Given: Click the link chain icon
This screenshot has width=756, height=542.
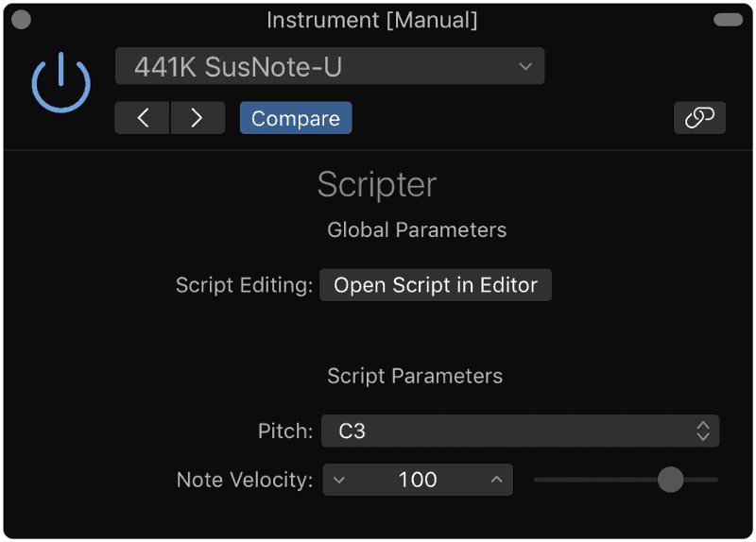Looking at the screenshot, I should click(699, 117).
